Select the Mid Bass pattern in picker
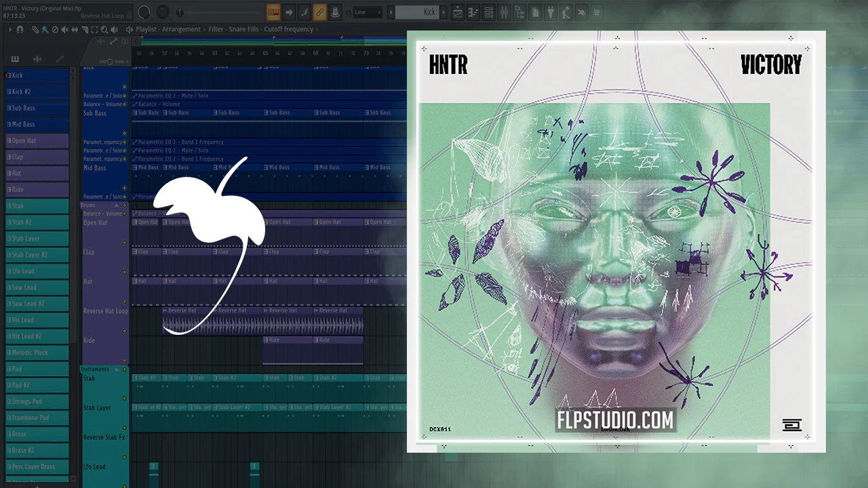The width and height of the screenshot is (868, 488). 37,124
